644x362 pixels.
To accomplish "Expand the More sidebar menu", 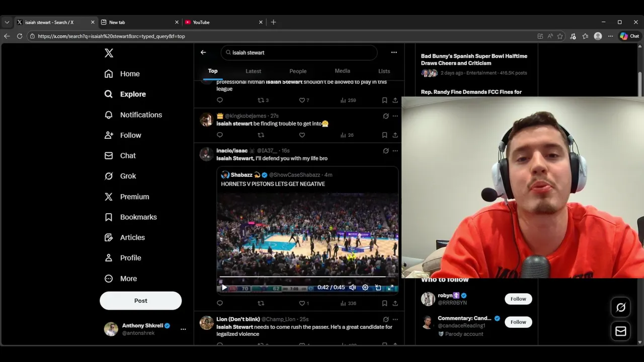I will coord(120,279).
